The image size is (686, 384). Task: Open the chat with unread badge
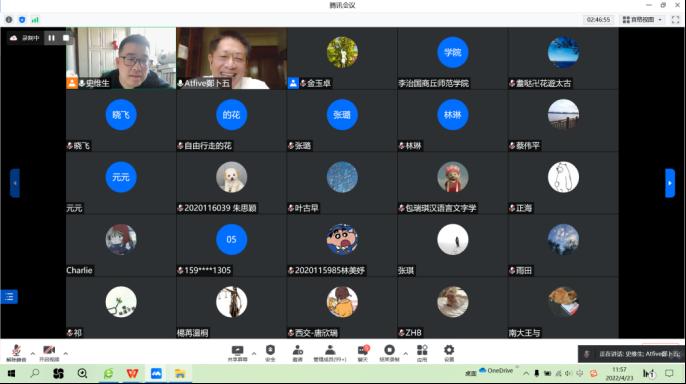(363, 353)
